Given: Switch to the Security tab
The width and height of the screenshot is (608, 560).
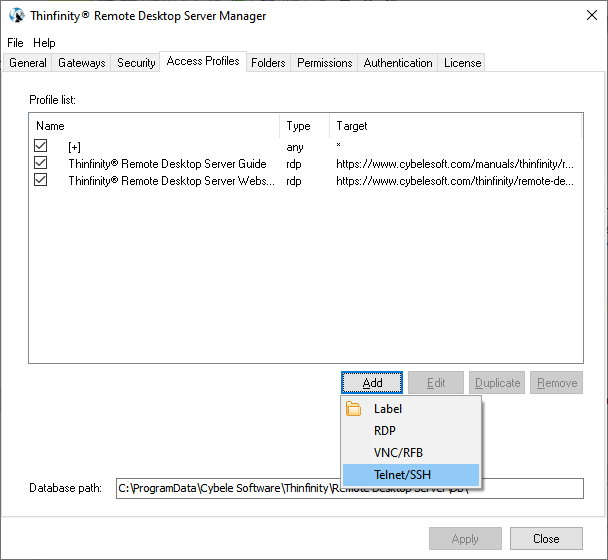Looking at the screenshot, I should click(136, 63).
